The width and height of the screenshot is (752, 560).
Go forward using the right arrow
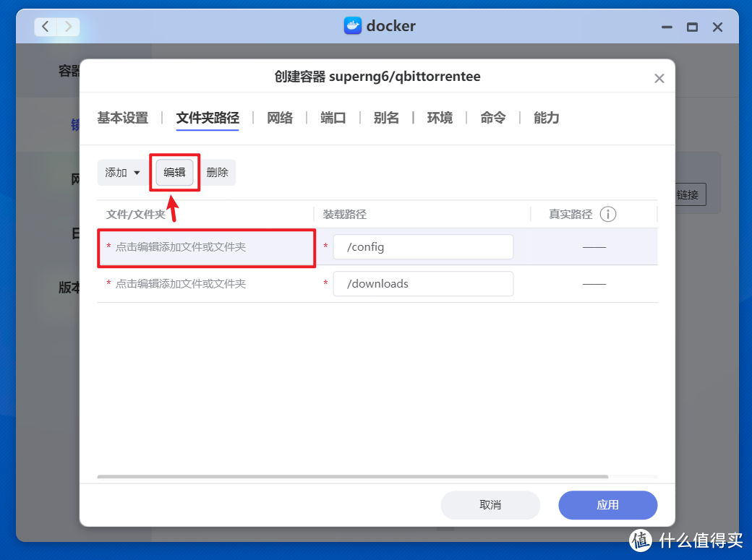click(69, 26)
